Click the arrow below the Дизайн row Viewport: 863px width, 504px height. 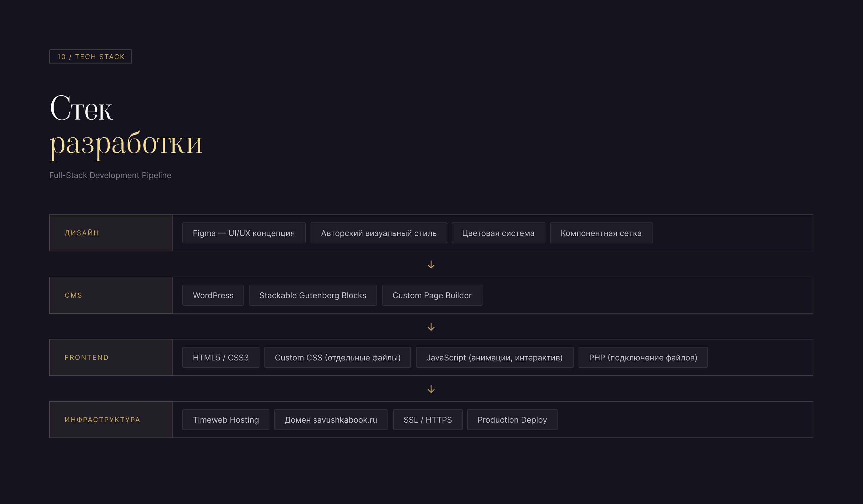click(431, 264)
